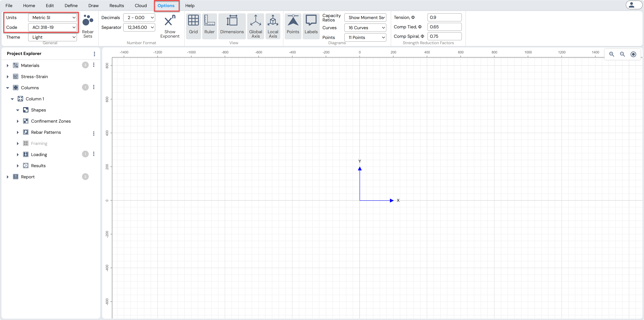
Task: Expand the Materials tree node
Action: coord(8,66)
